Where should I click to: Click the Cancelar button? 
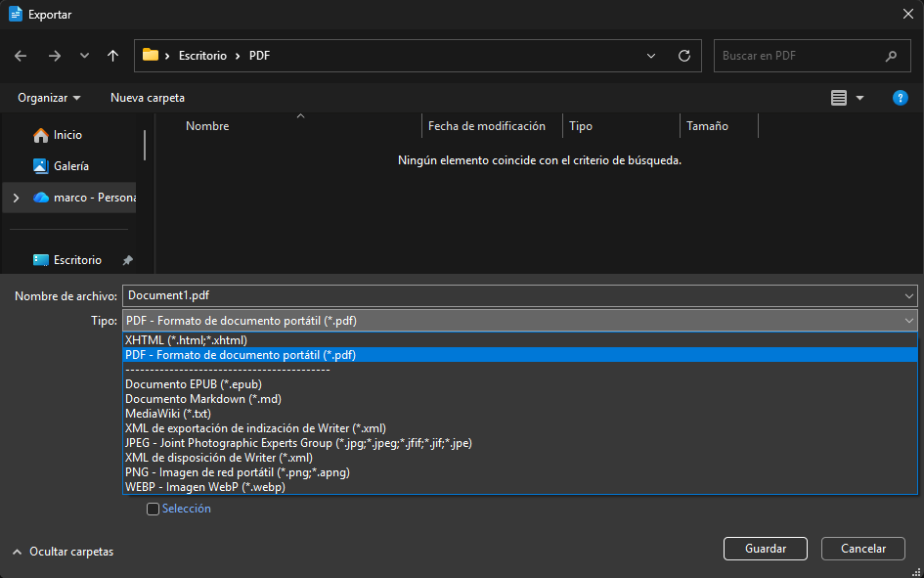coord(862,549)
